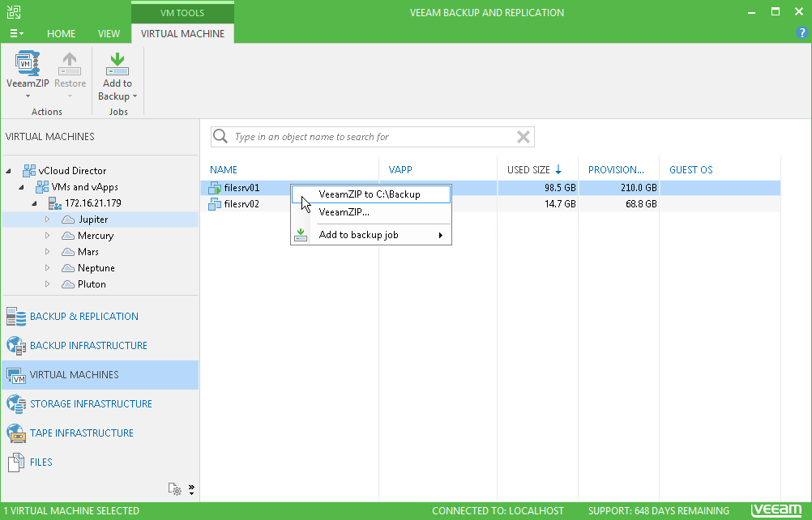Click the navigation pane overflow chevron
Screen dimensions: 812x520
(x=191, y=489)
